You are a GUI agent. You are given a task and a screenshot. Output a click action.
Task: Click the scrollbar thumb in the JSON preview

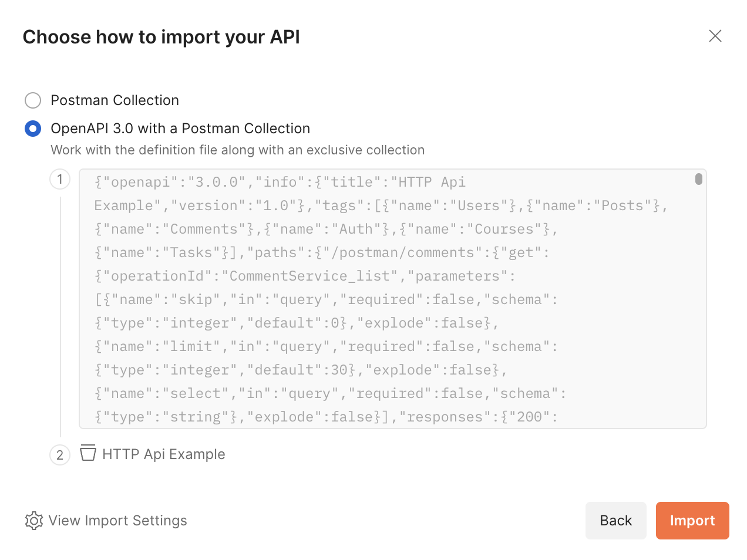[699, 179]
